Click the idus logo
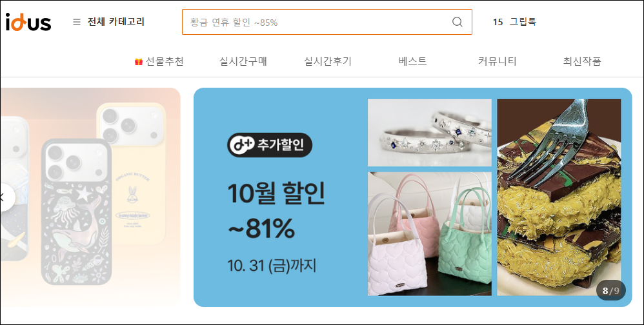Image resolution: width=644 pixels, height=325 pixels. tap(28, 22)
